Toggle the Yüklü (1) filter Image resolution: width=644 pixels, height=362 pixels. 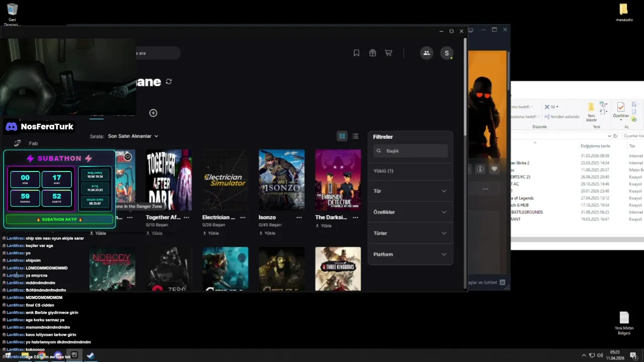click(383, 171)
